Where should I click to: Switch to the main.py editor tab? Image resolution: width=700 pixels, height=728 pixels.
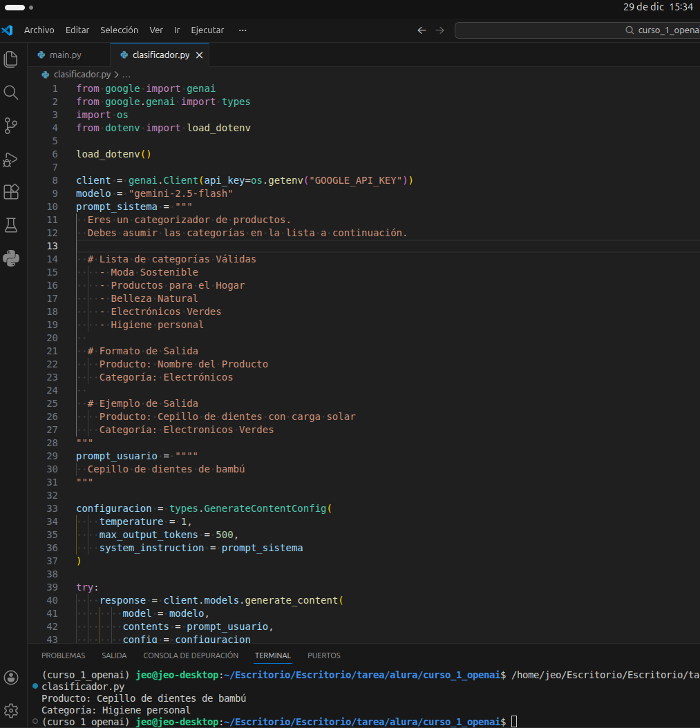(x=65, y=55)
